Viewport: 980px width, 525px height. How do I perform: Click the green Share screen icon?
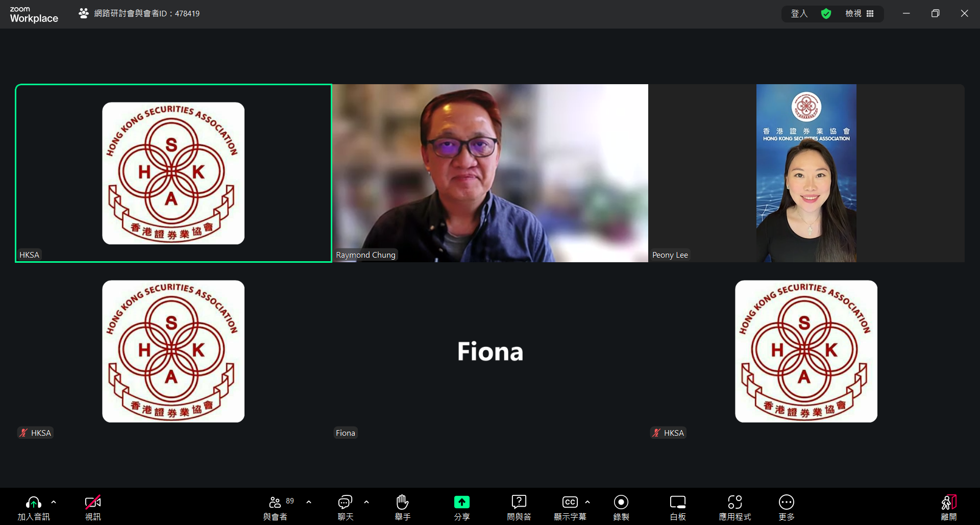[461, 503]
